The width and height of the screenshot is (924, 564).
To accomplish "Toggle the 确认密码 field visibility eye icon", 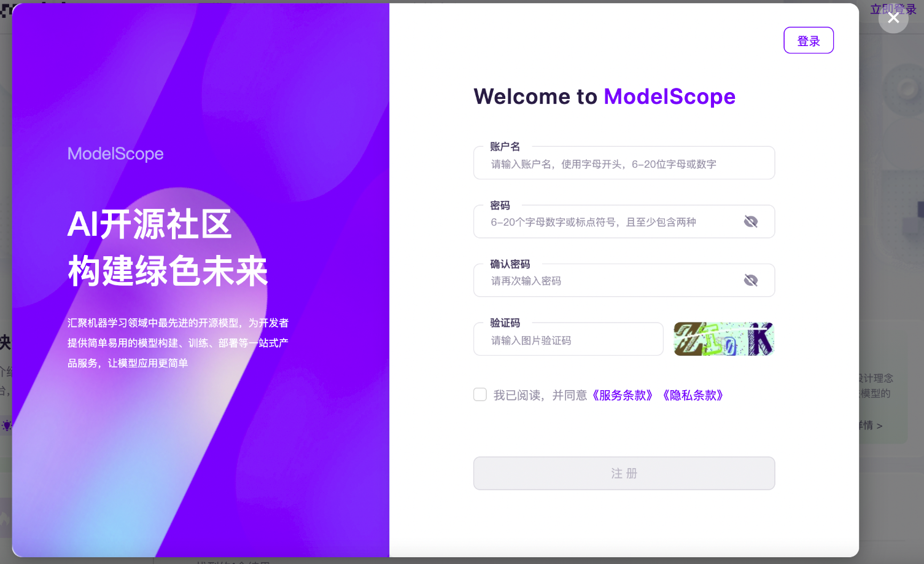I will coord(751,280).
